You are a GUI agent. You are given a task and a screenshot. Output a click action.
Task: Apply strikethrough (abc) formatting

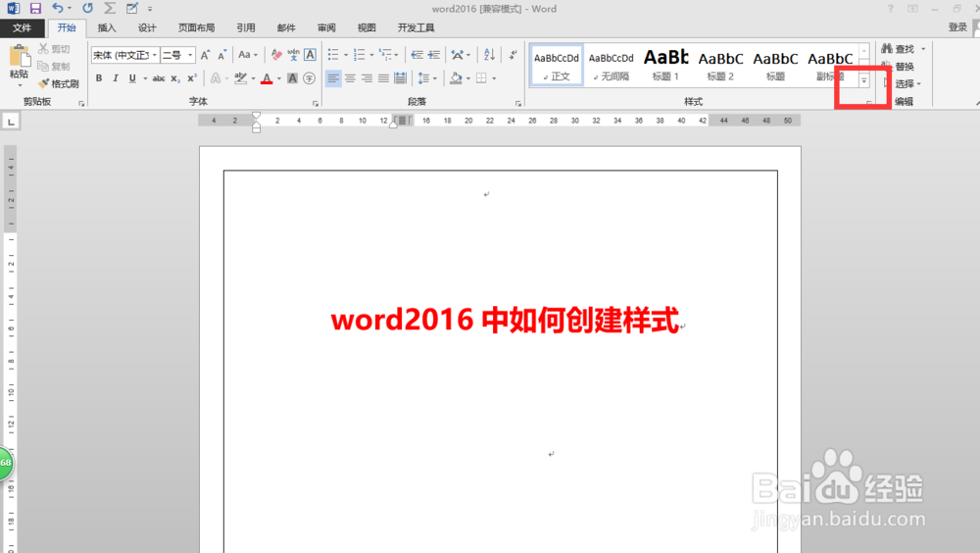click(x=159, y=78)
